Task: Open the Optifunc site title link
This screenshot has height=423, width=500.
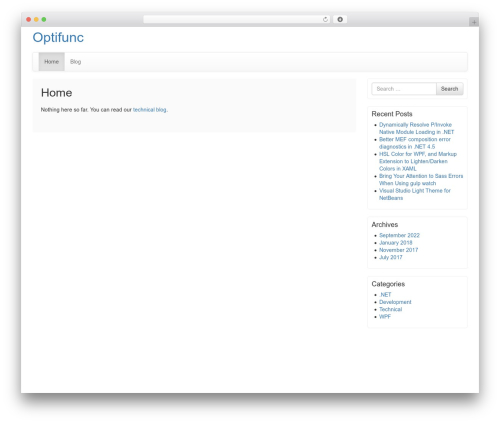Action: pos(58,37)
